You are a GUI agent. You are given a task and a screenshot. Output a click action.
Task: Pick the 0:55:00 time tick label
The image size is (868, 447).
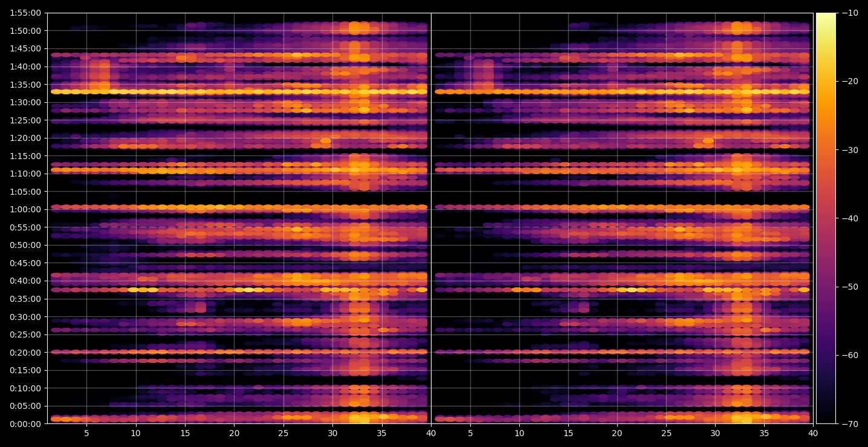click(x=25, y=227)
